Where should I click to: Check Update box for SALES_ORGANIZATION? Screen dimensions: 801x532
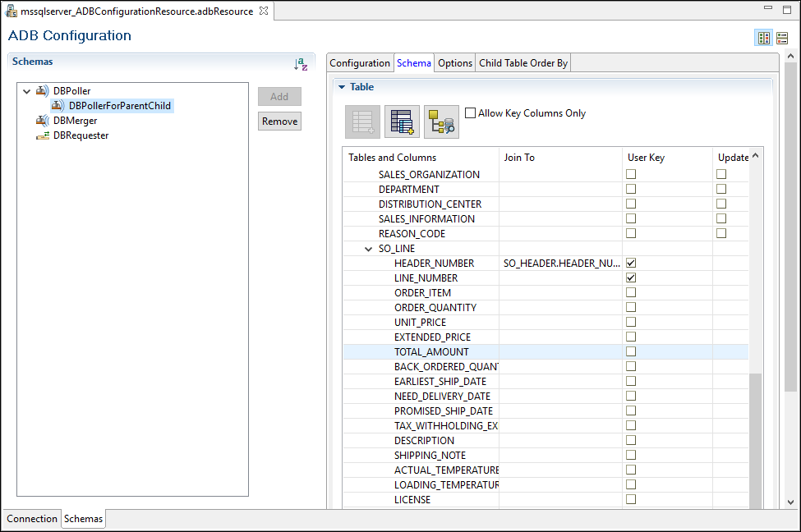[721, 175]
